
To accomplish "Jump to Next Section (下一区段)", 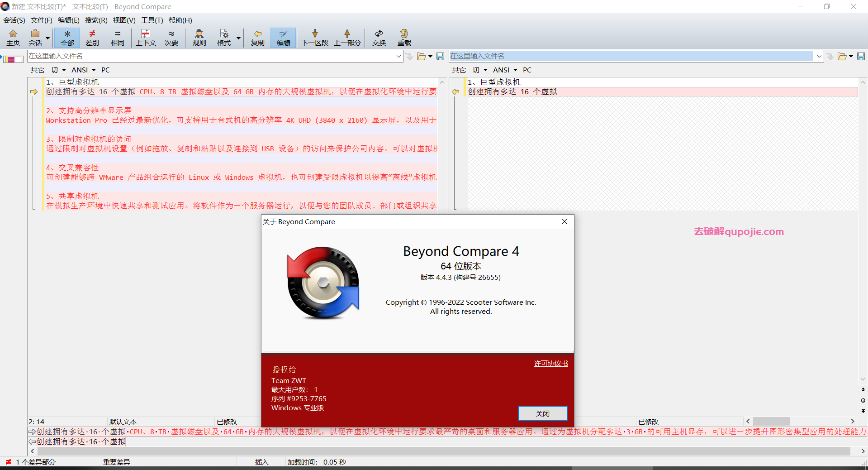I will click(x=315, y=38).
